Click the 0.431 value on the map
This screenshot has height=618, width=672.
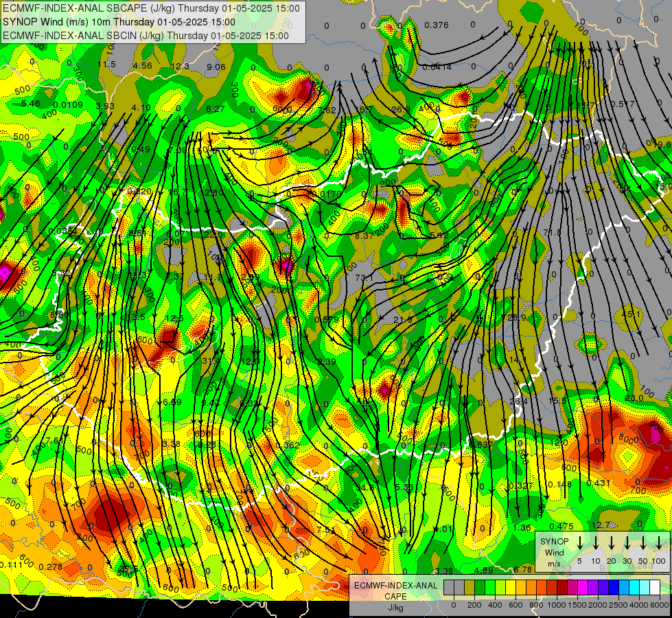pos(599,483)
